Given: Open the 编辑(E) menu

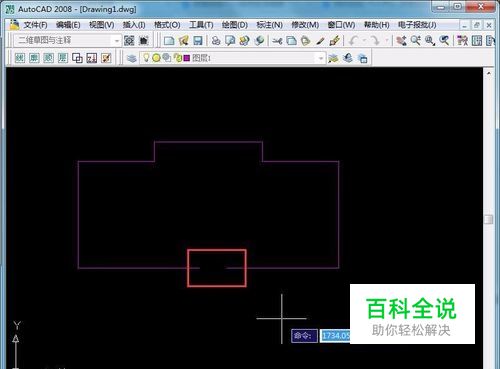Looking at the screenshot, I should click(x=68, y=25).
